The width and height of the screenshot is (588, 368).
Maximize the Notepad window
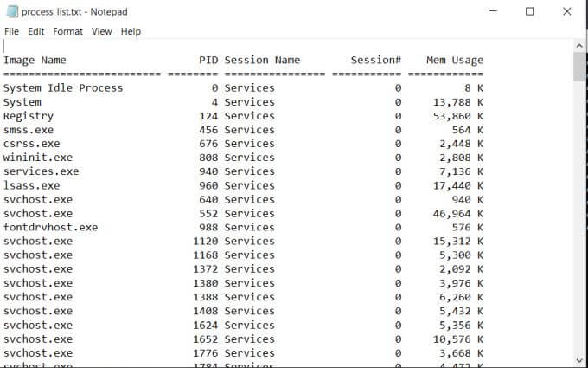pos(529,11)
